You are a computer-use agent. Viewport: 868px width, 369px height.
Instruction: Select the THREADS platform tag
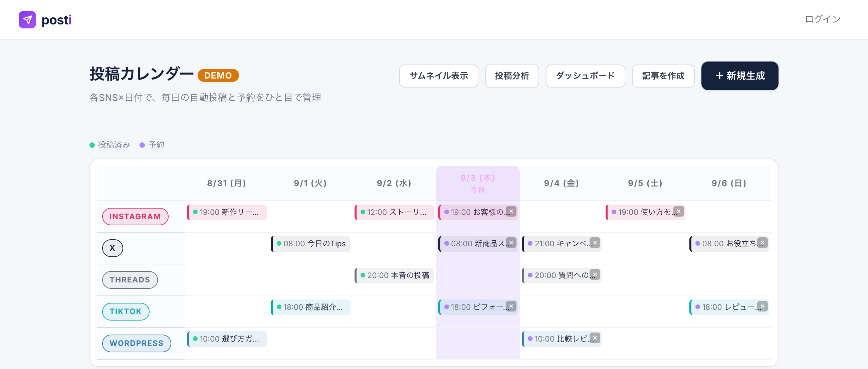pos(130,280)
